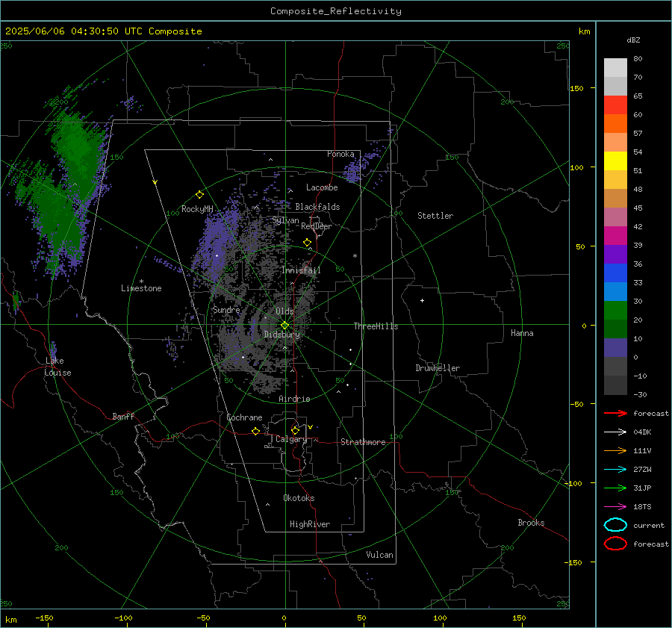Pick the royal blue 36 dBZ swatch
The height and width of the screenshot is (628, 672).
coord(615,273)
